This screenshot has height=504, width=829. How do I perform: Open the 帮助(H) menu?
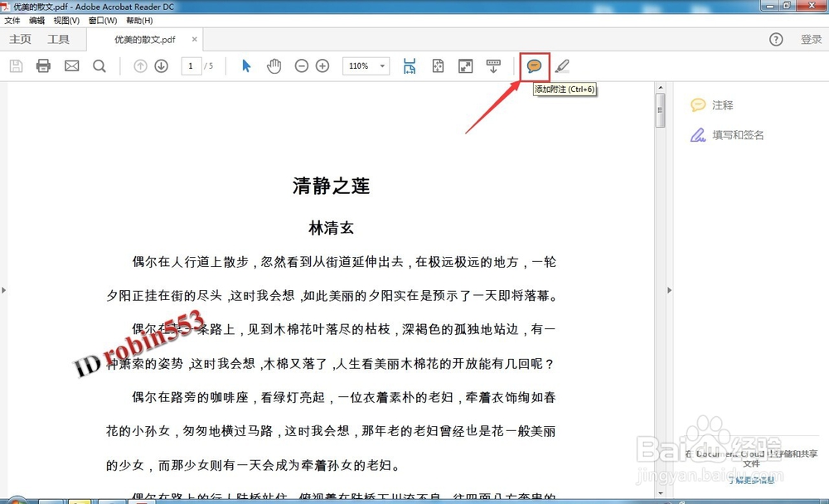[139, 21]
